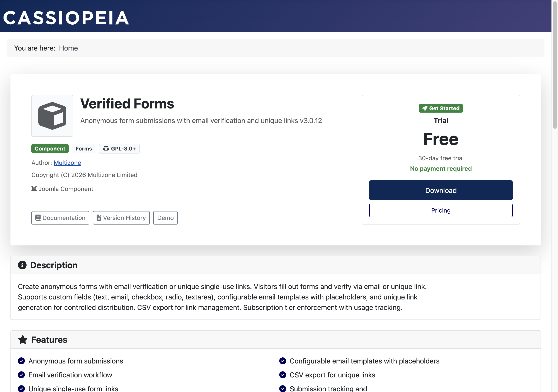Screen dimensions: 558x392
Task: Click the file icon inside Version History button
Action: [x=99, y=218]
